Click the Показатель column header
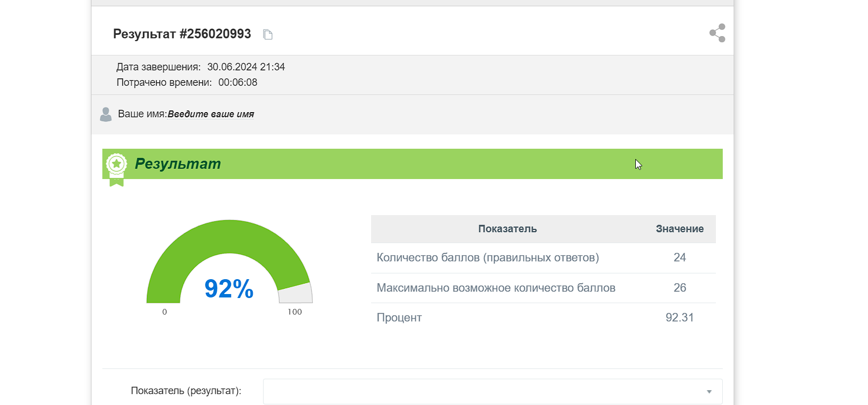Viewport: 868px width, 405px height. pyautogui.click(x=507, y=229)
